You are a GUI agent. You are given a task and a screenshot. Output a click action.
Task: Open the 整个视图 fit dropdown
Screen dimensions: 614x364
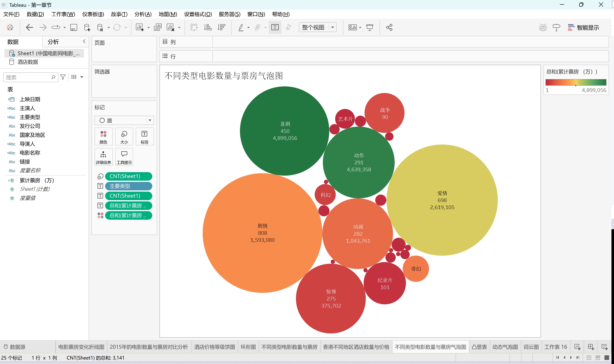coord(333,27)
